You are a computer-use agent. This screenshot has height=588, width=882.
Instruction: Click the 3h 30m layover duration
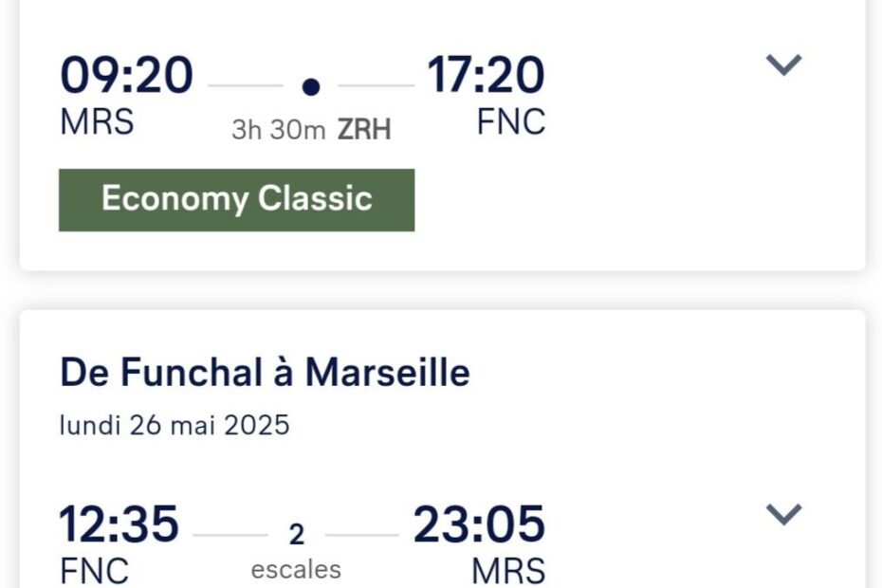(x=278, y=130)
